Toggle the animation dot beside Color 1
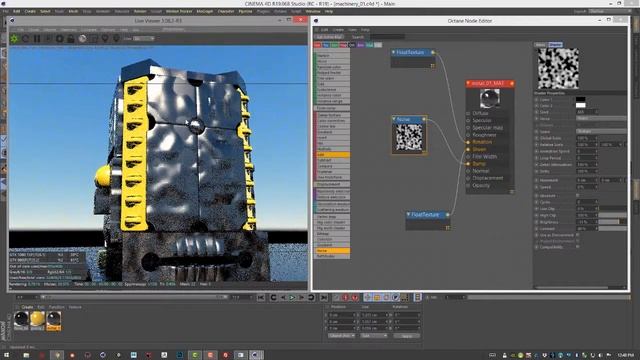 (x=537, y=99)
